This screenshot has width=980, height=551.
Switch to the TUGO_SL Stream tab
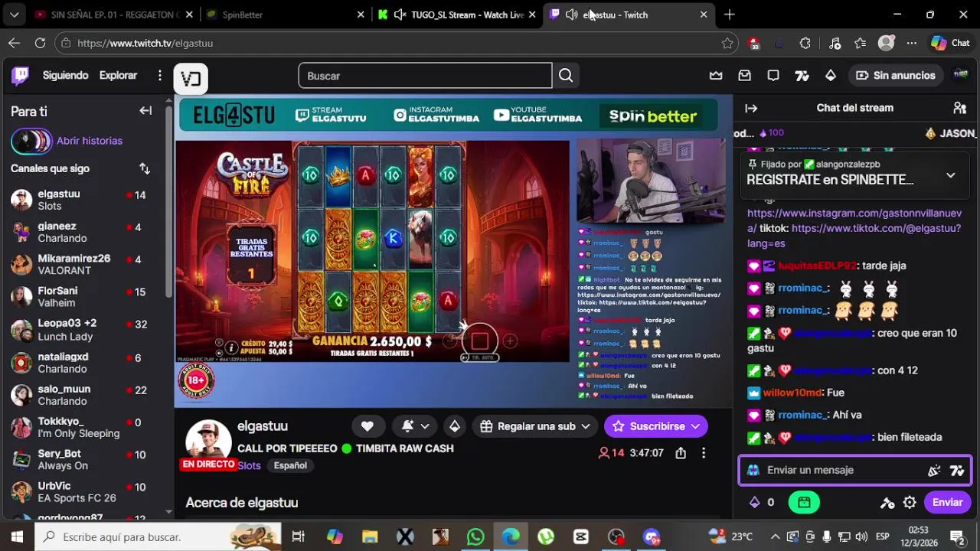pos(457,15)
